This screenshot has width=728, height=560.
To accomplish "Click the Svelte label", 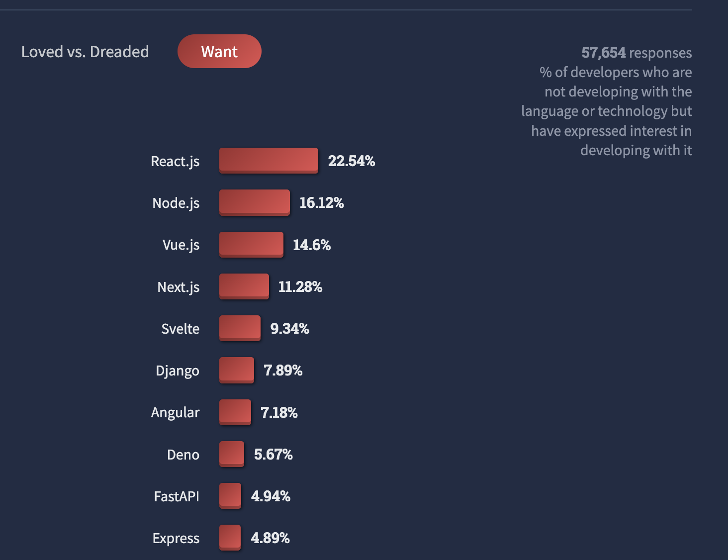I will coord(180,329).
